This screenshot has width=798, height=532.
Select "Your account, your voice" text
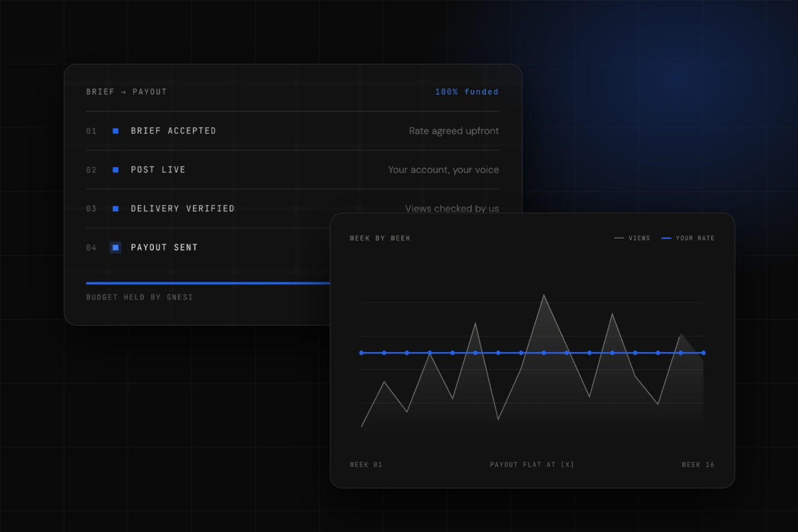pos(444,170)
